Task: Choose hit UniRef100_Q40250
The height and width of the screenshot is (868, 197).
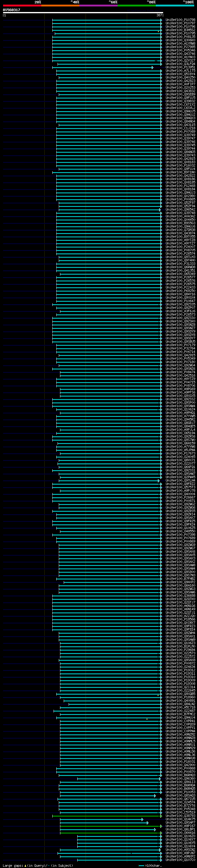Action: [x=180, y=78]
